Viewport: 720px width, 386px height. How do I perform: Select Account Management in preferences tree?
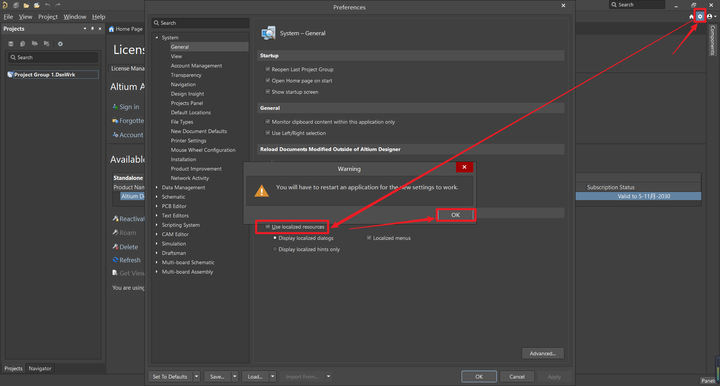(196, 66)
